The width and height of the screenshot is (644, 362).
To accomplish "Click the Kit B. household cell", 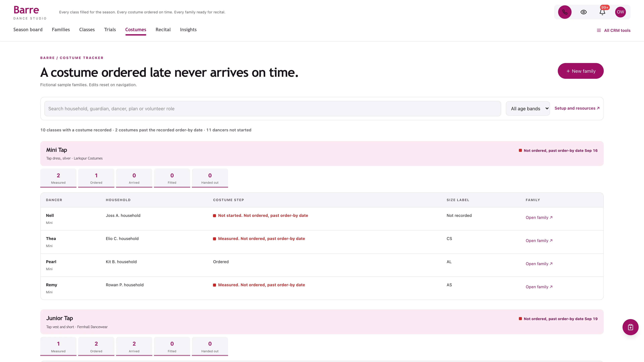I will tap(121, 262).
